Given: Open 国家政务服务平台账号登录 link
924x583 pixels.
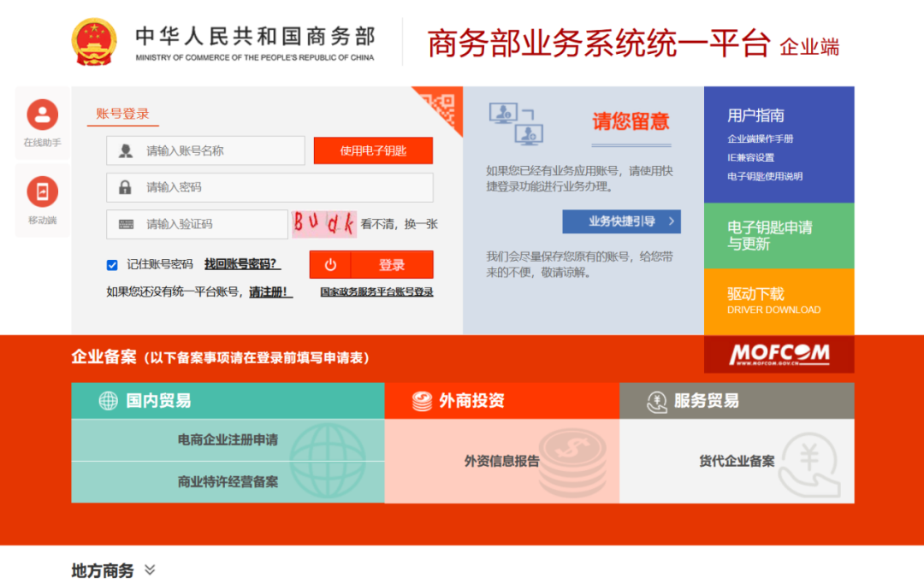Looking at the screenshot, I should coord(376,291).
